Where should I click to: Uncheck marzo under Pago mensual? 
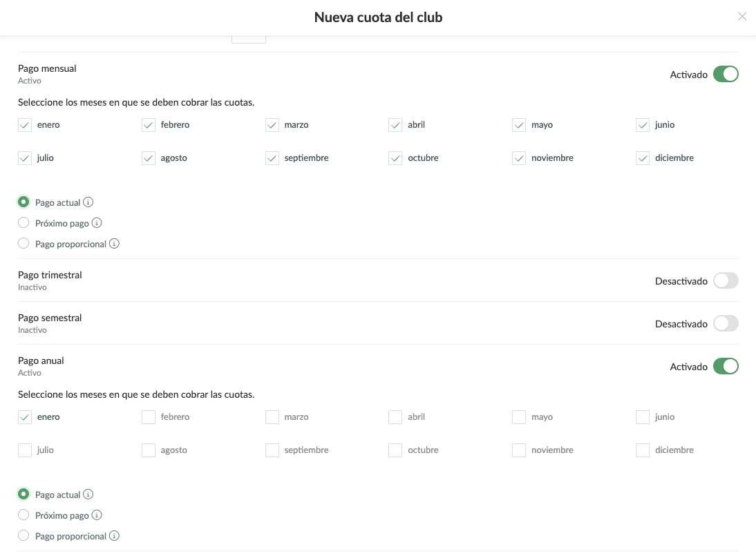tap(272, 125)
